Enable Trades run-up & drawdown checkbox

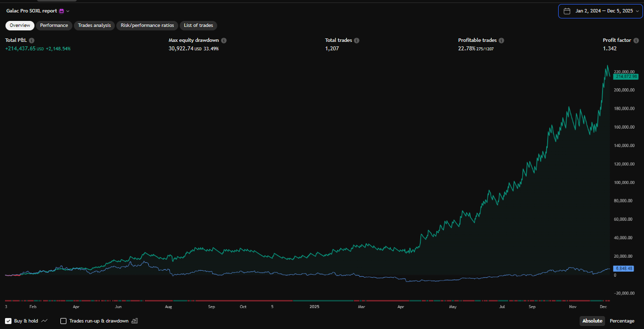pos(63,321)
